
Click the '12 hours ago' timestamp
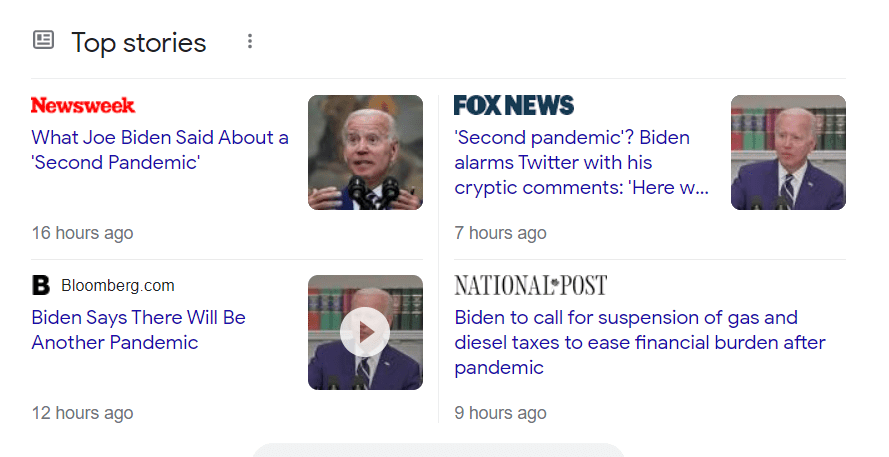[x=82, y=413]
